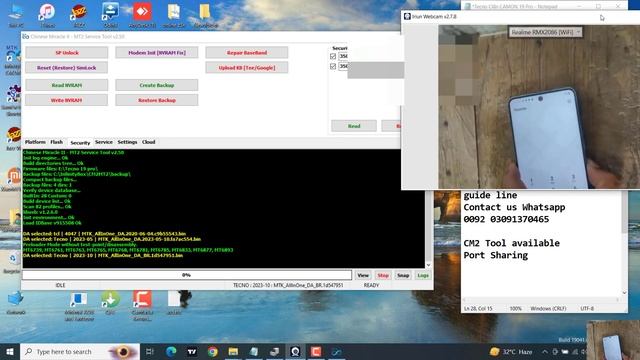This screenshot has width=640, height=360.
Task: Click Upload KB (Tee/Google) button
Action: (x=247, y=68)
